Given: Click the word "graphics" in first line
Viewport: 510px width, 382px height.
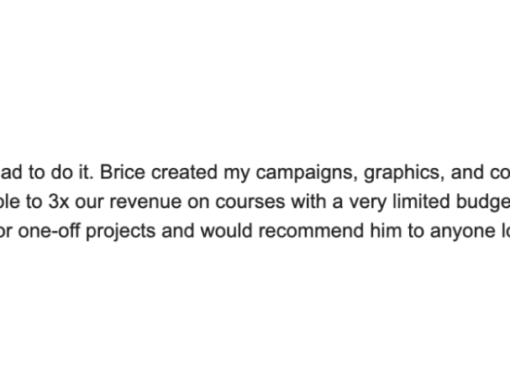Looking at the screenshot, I should (404, 174).
